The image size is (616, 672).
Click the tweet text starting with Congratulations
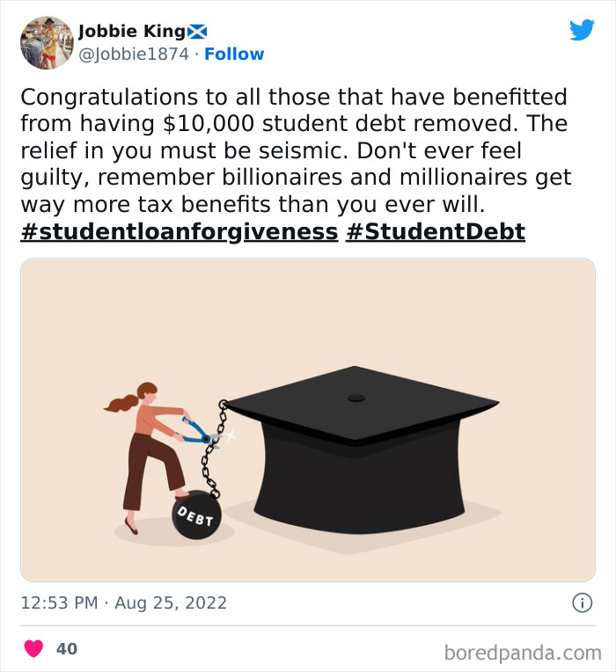[294, 97]
